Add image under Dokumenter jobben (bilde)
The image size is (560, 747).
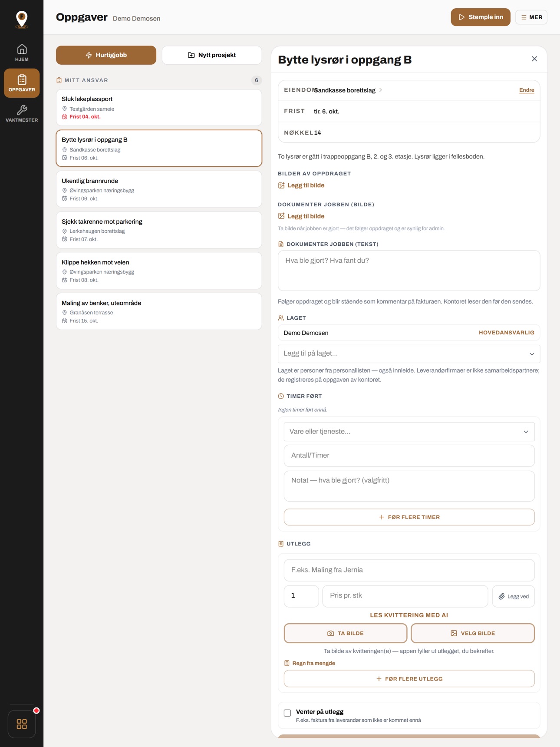tap(301, 216)
